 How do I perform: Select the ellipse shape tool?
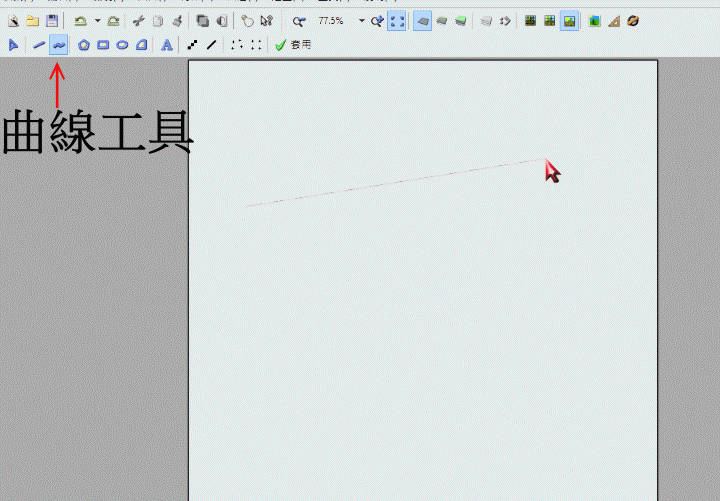(122, 45)
